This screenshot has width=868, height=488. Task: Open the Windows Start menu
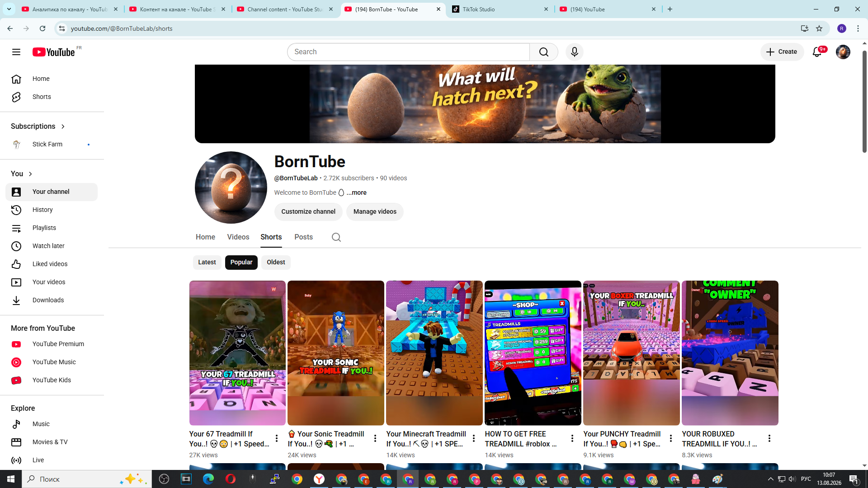(x=11, y=479)
